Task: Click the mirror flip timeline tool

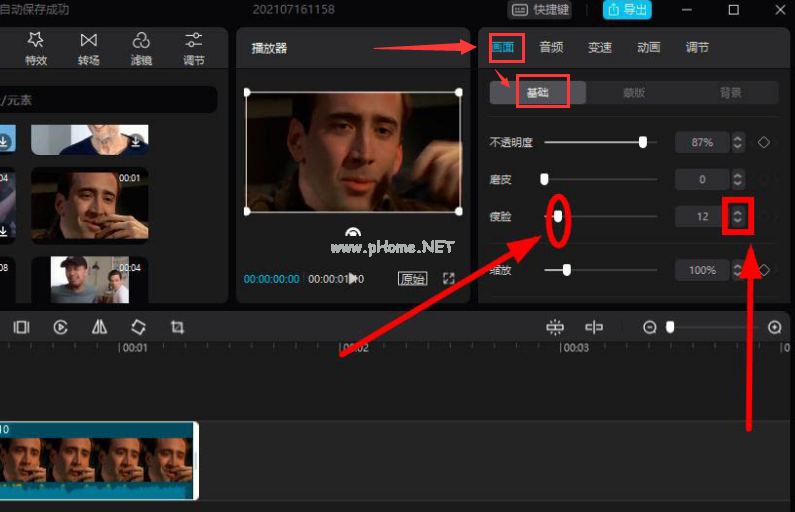Action: (99, 327)
